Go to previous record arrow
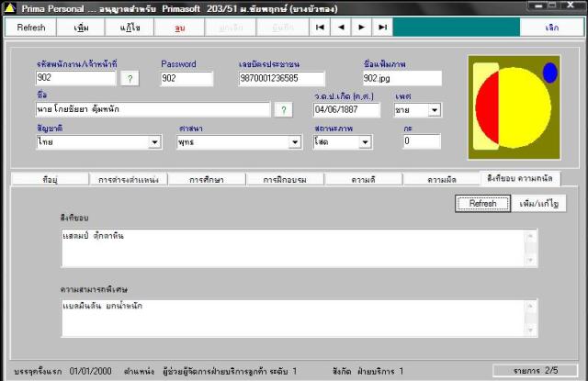588x381 pixels. (x=341, y=28)
